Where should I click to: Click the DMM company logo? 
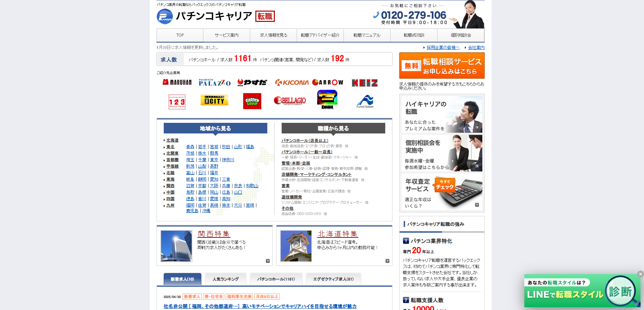click(327, 100)
